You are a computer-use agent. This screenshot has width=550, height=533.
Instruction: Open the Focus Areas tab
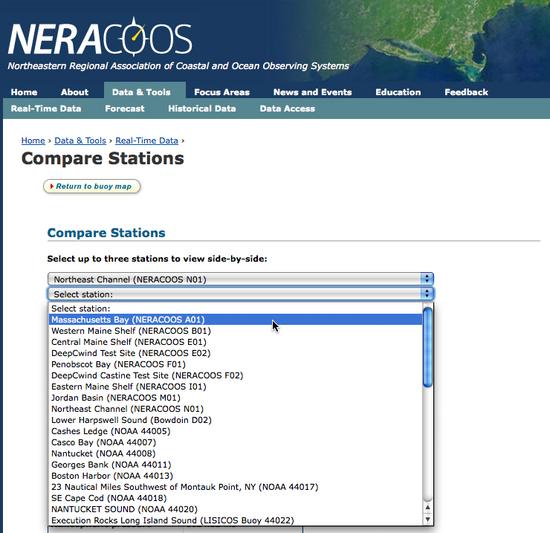222,92
